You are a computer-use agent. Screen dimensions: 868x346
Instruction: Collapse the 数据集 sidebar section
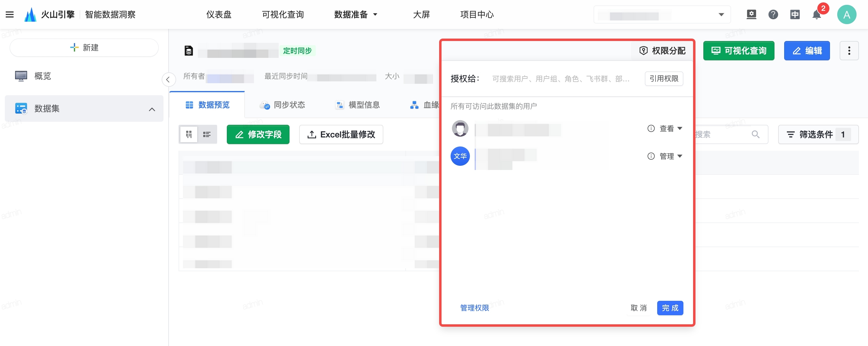152,109
